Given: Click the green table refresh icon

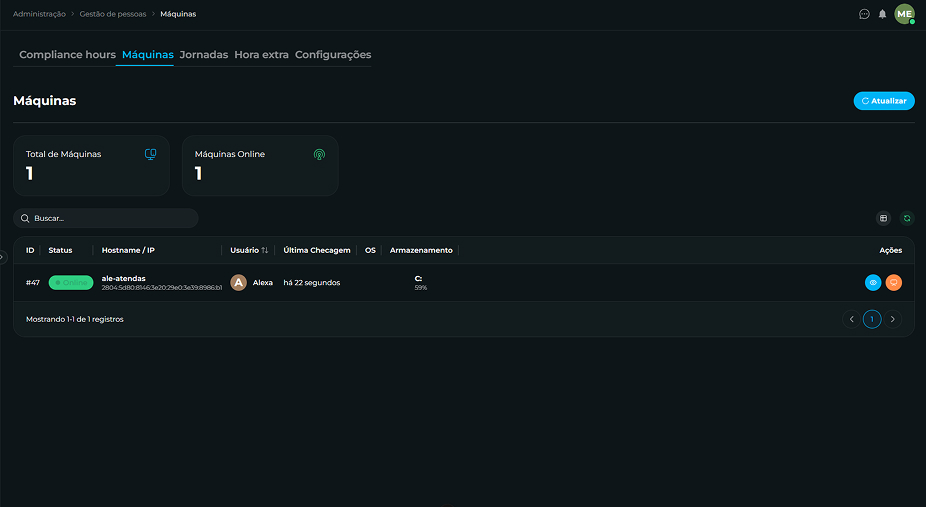Looking at the screenshot, I should coord(907,218).
